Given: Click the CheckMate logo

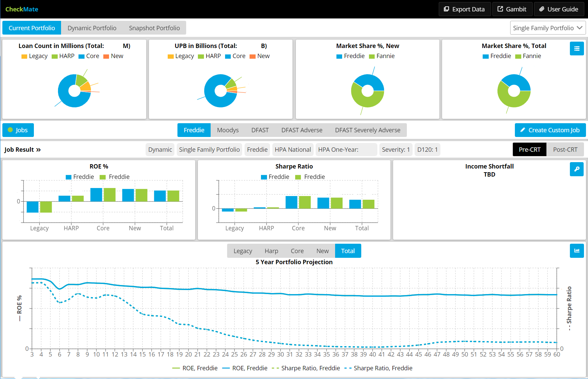Looking at the screenshot, I should [22, 9].
